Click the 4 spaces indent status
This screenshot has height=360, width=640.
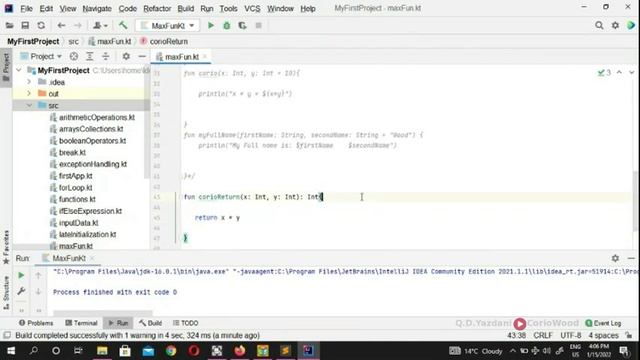tap(603, 335)
